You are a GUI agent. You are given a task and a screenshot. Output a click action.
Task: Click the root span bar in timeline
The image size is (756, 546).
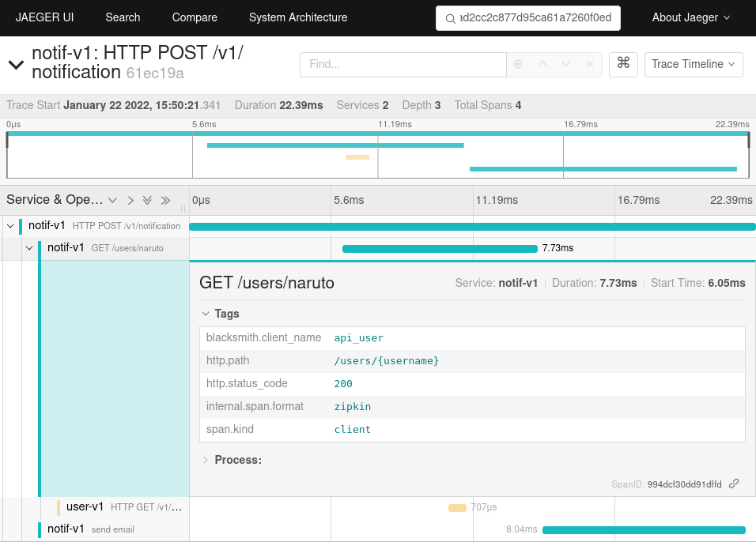pyautogui.click(x=472, y=227)
